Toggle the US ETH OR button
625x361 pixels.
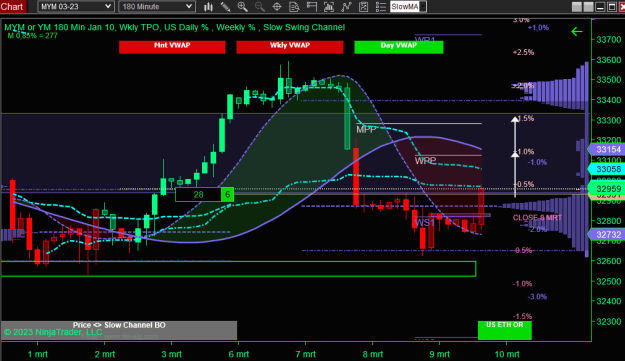click(505, 330)
